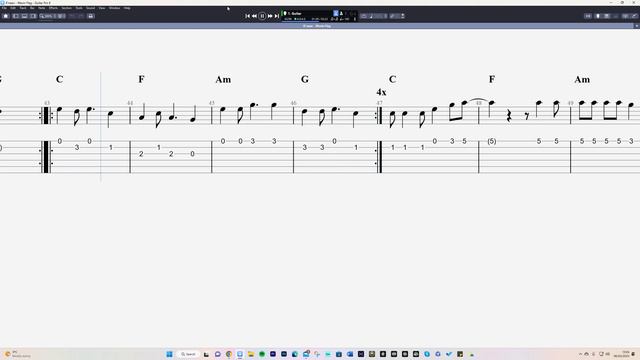The height and width of the screenshot is (360, 640).
Task: Open the zoom level dropdown
Action: [x=47, y=16]
